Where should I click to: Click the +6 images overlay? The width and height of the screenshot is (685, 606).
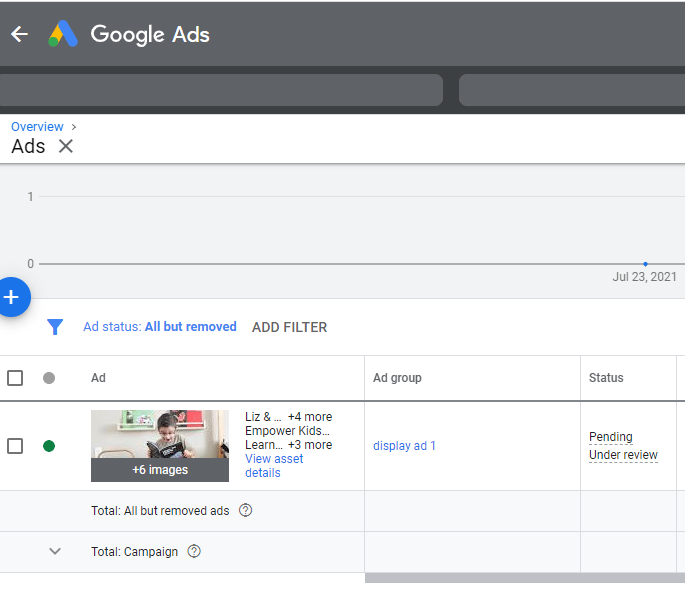pos(160,470)
